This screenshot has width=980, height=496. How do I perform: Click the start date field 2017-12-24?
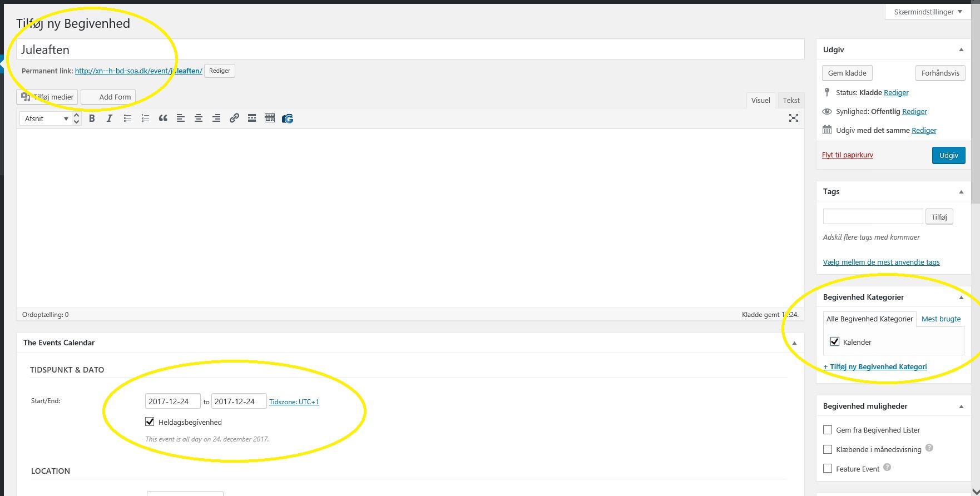(x=172, y=401)
